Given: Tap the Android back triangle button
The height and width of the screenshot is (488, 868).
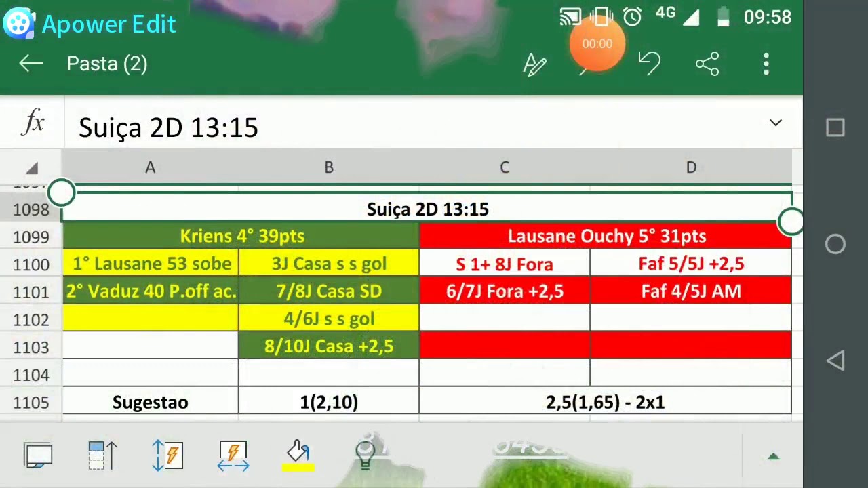Looking at the screenshot, I should tap(835, 361).
